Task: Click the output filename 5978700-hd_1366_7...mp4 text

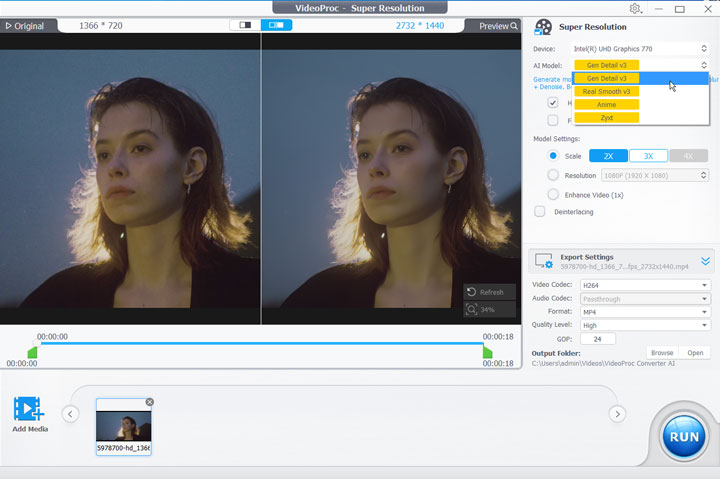Action: coord(624,267)
